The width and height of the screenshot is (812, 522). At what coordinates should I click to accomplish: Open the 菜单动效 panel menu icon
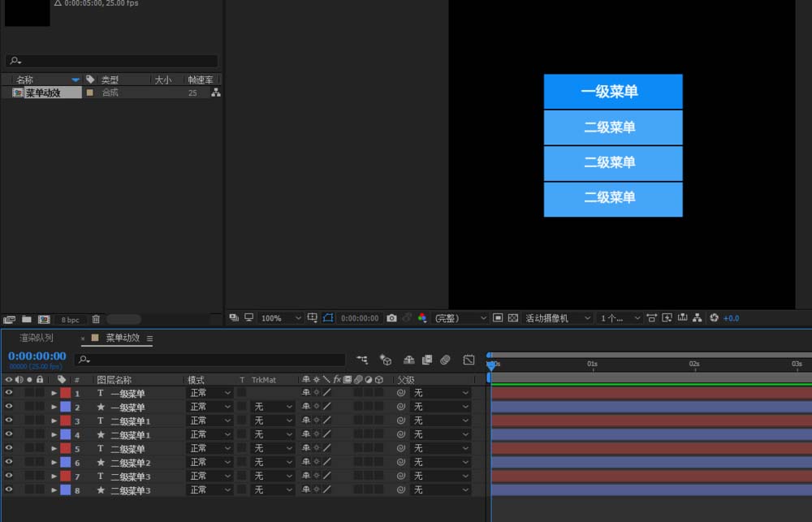(149, 339)
